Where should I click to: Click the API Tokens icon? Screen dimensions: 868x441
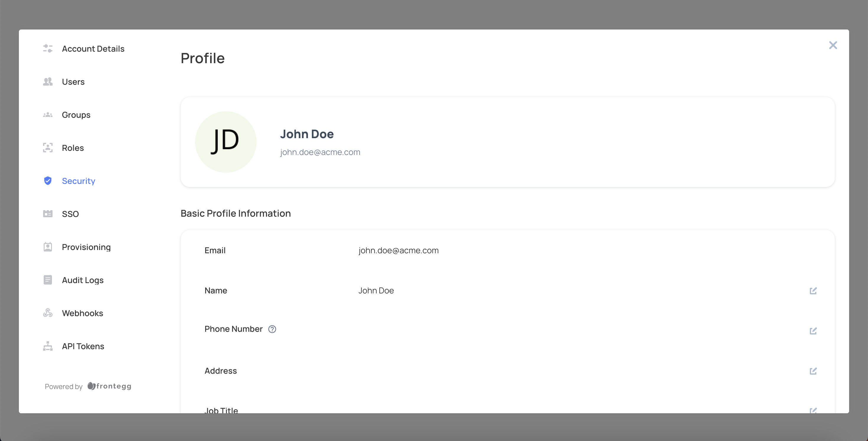[48, 346]
